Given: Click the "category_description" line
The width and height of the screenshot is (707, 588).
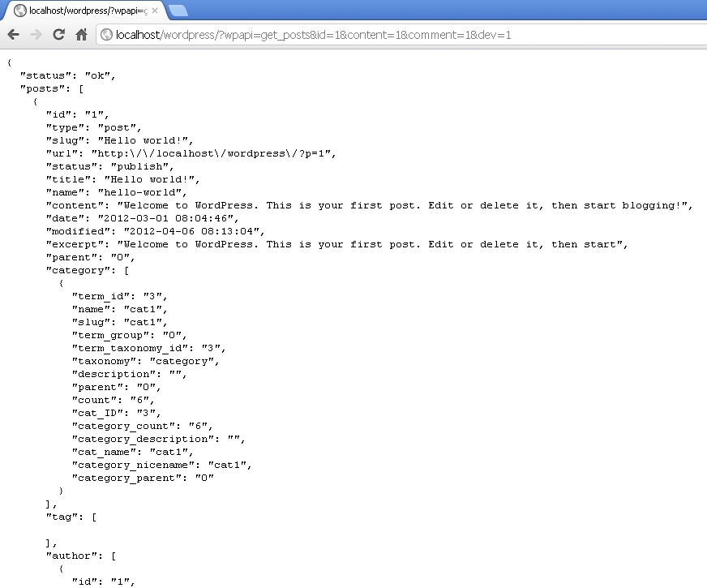Looking at the screenshot, I should (159, 440).
